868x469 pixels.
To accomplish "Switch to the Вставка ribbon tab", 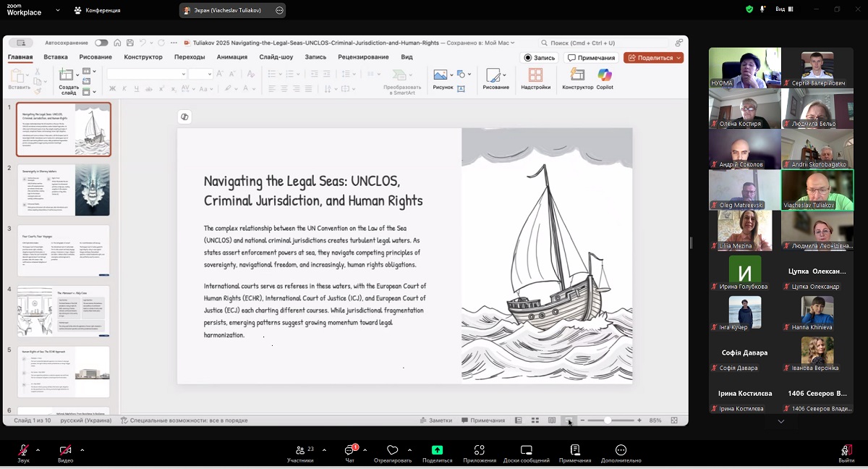I will tap(56, 57).
